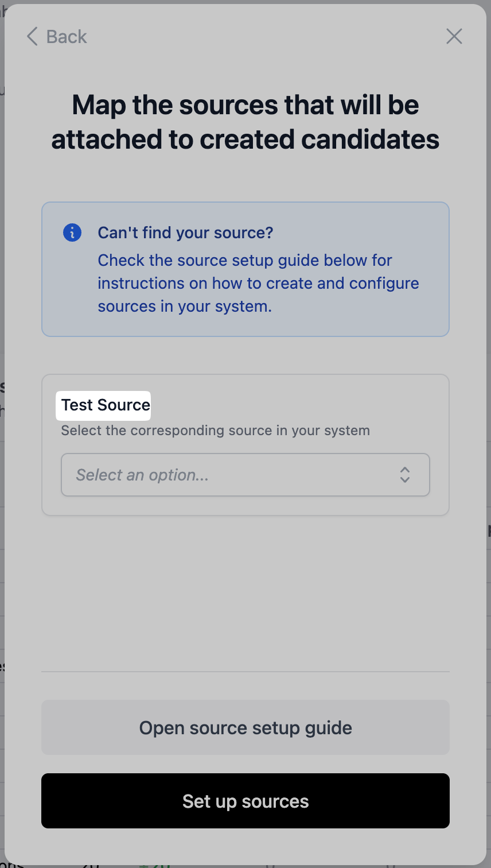Click the word 'Source' in Test Source
Viewport: 491px width, 868px height.
[124, 405]
